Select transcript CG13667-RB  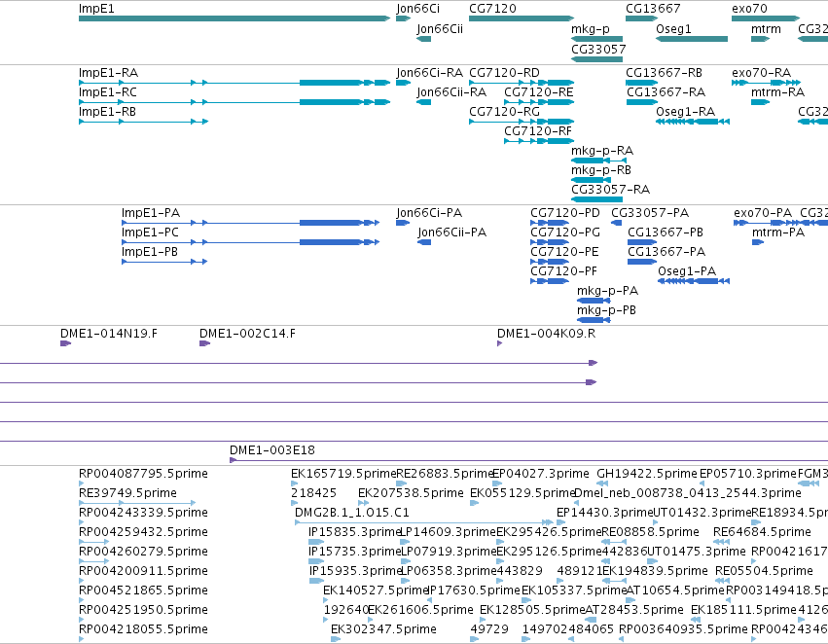641,83
